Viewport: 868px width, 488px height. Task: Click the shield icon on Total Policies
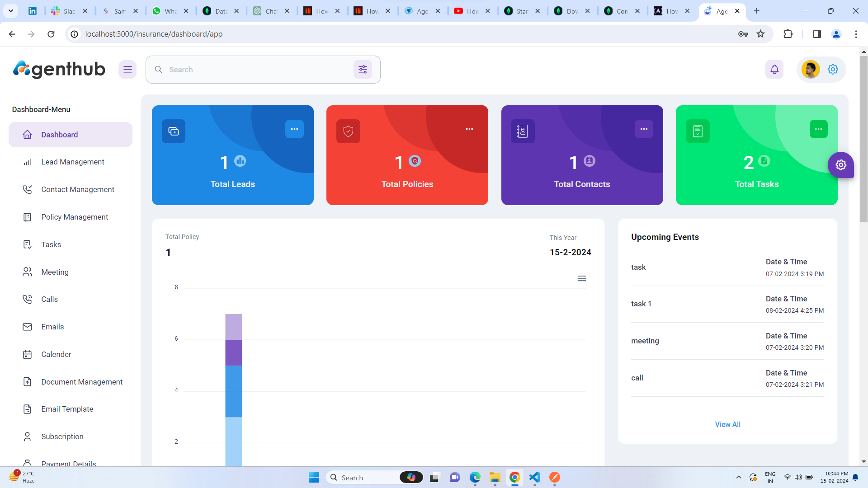tap(348, 131)
